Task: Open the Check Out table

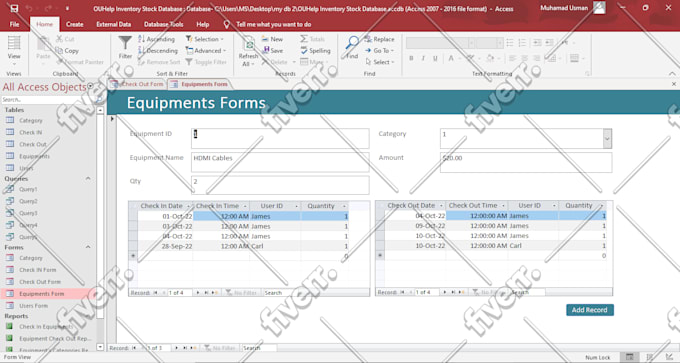Action: pos(33,144)
